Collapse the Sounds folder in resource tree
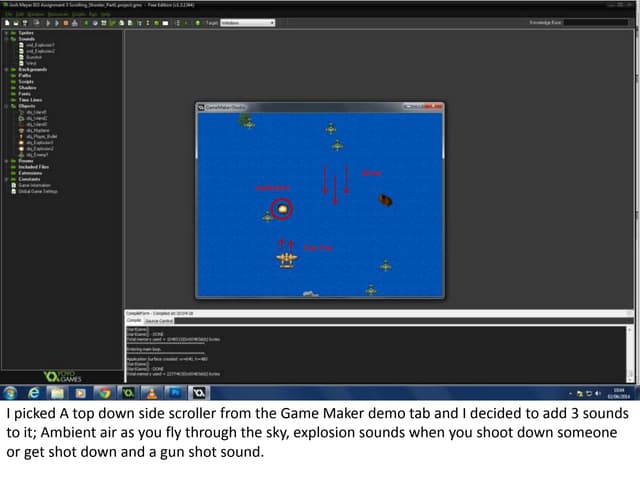This screenshot has width=640, height=480. [5, 39]
